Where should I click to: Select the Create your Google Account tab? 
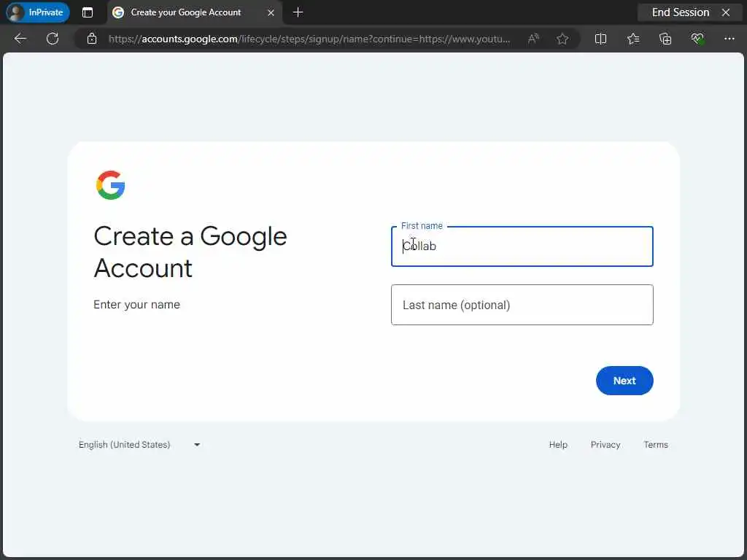pyautogui.click(x=194, y=12)
